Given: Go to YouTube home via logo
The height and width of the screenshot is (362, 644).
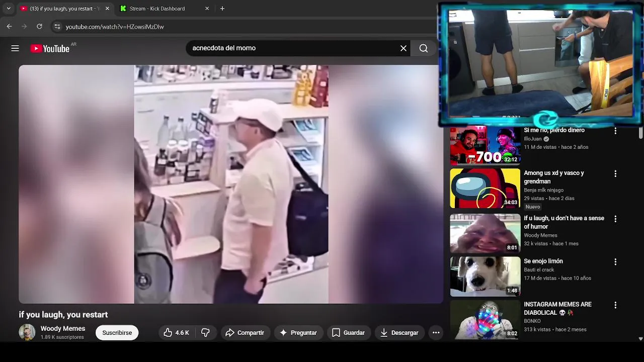Looking at the screenshot, I should [x=50, y=48].
